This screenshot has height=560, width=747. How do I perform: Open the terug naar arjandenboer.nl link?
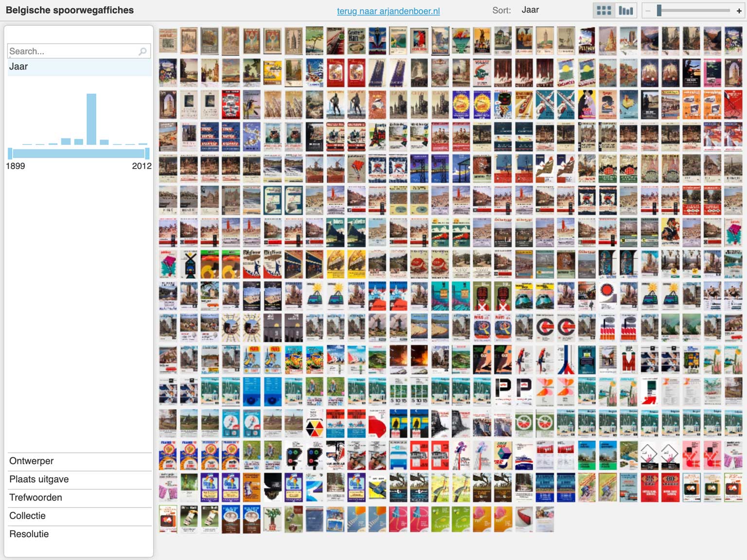[x=388, y=11]
